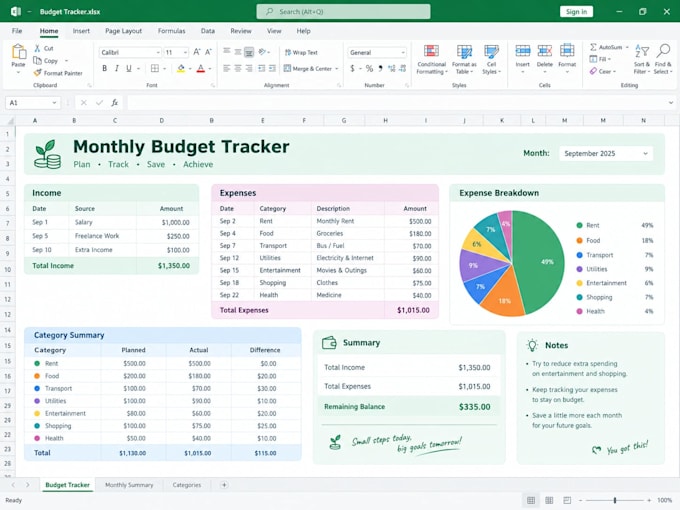Screen dimensions: 680x510
Task: Decrease font size with smaller A
Action: [208, 52]
